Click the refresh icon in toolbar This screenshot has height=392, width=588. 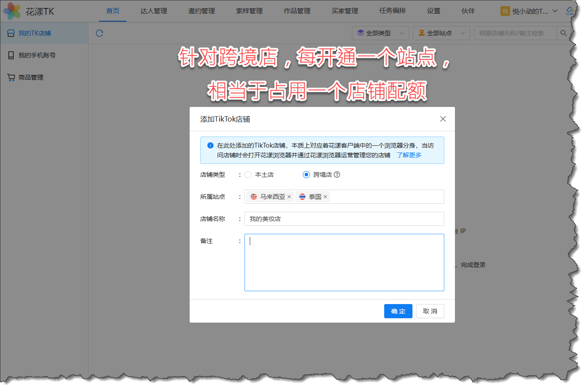click(99, 33)
